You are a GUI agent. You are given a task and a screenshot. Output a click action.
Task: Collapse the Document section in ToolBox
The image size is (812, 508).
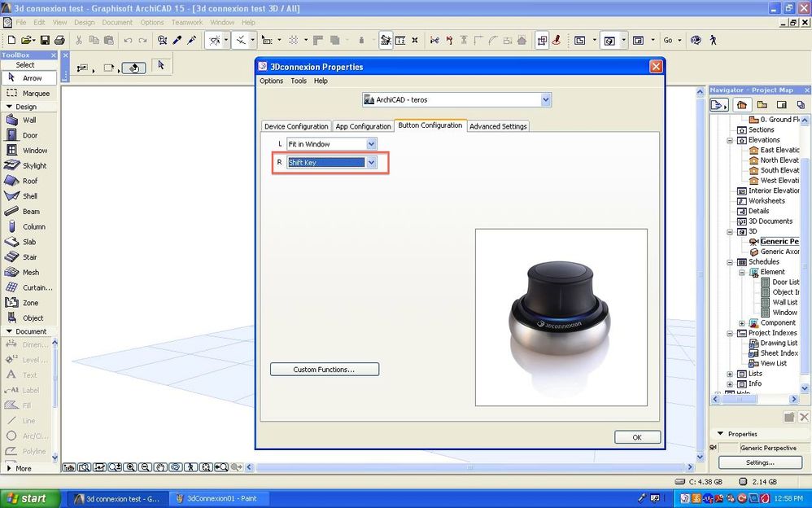pos(9,331)
